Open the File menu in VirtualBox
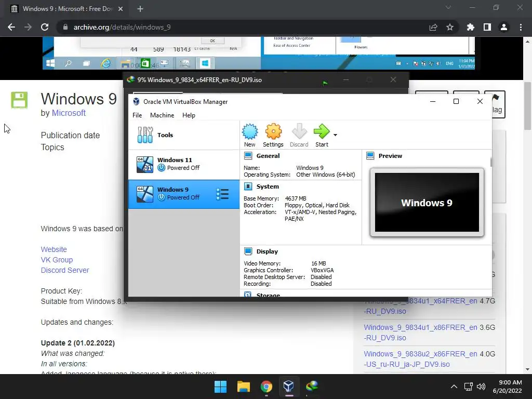The image size is (532, 399). 137,115
